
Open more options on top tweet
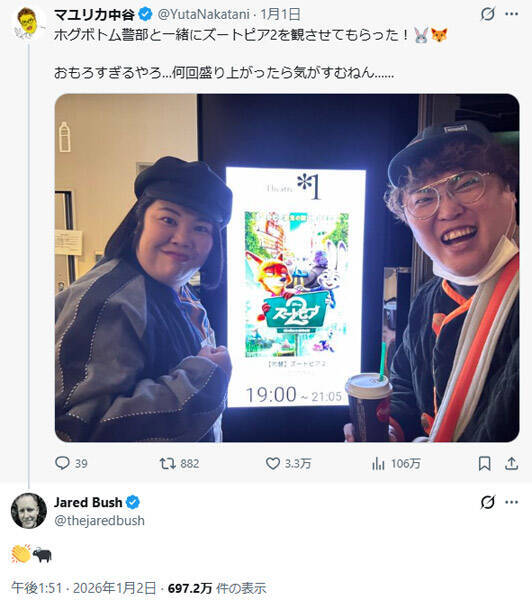512,14
